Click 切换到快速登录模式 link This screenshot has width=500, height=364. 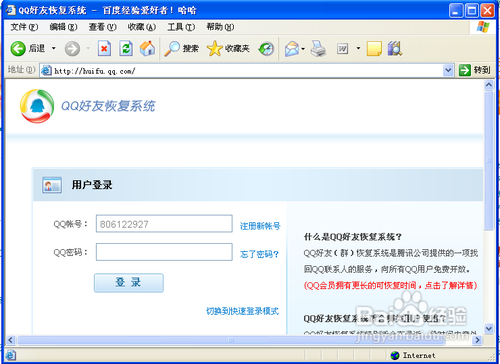[x=242, y=311]
